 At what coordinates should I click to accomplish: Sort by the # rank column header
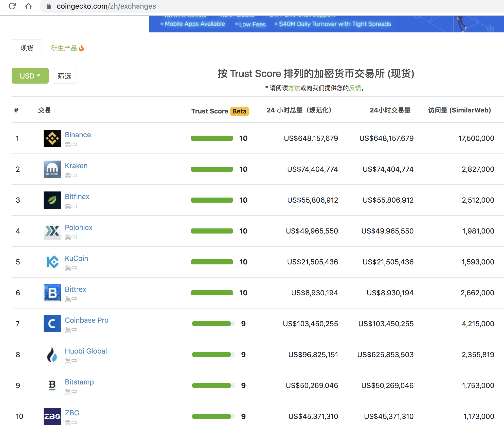click(16, 110)
